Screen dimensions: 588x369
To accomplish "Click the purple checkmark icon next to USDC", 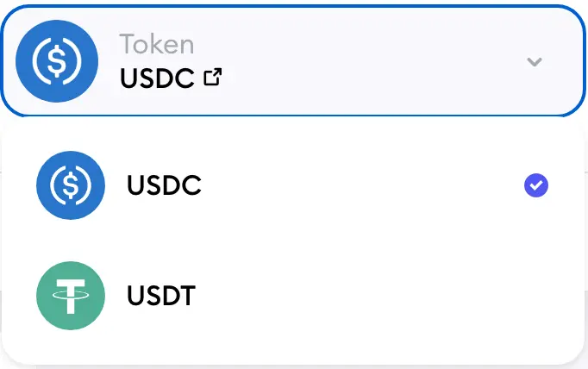I will pyautogui.click(x=536, y=185).
